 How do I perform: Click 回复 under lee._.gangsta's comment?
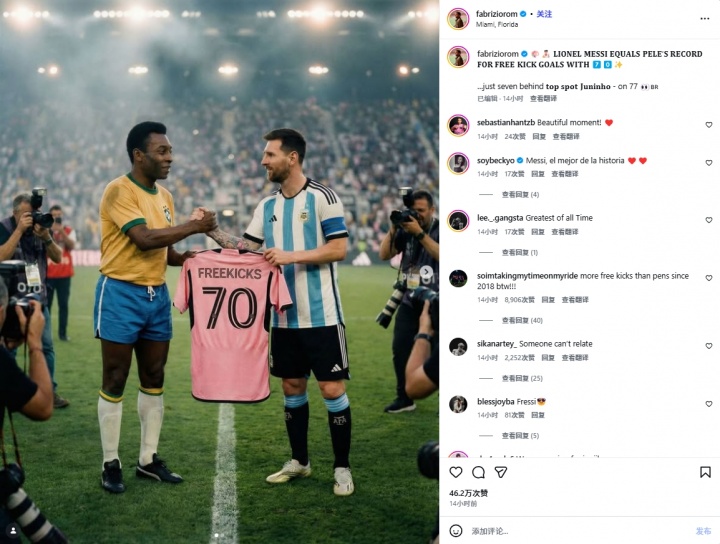(x=538, y=232)
